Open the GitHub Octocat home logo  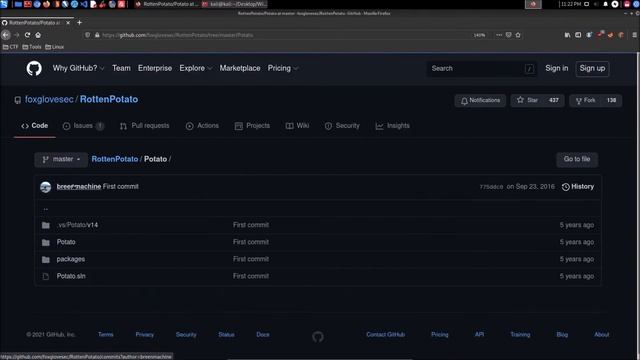[34, 68]
